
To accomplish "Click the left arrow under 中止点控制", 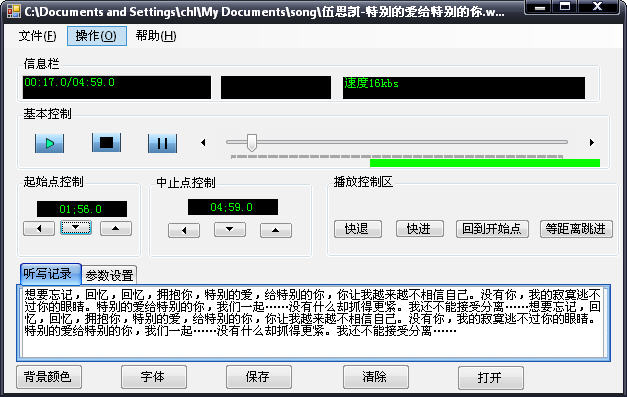I will [184, 230].
